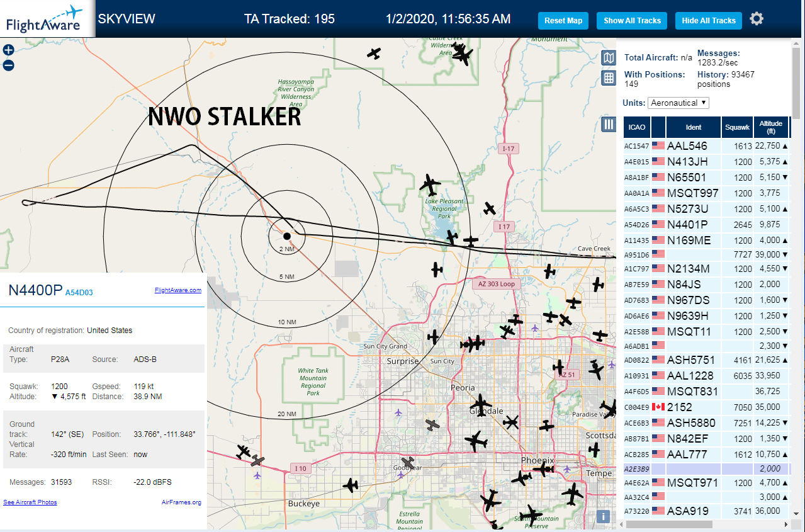Click the Canadian flag in the 2152 row

click(x=658, y=407)
